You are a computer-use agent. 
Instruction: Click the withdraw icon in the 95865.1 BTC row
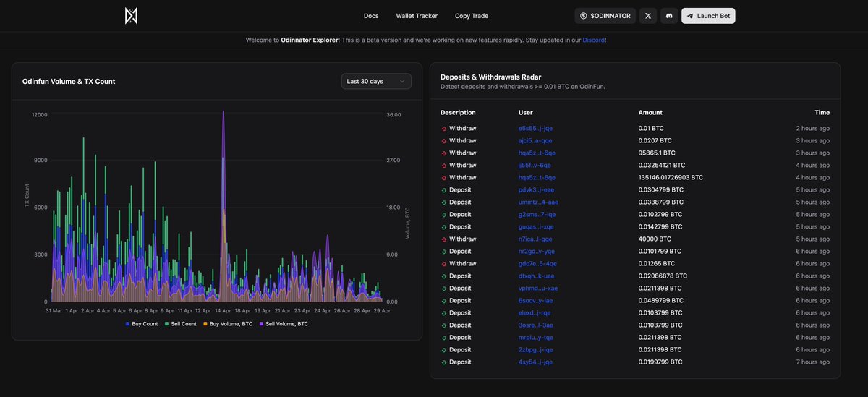pos(444,153)
